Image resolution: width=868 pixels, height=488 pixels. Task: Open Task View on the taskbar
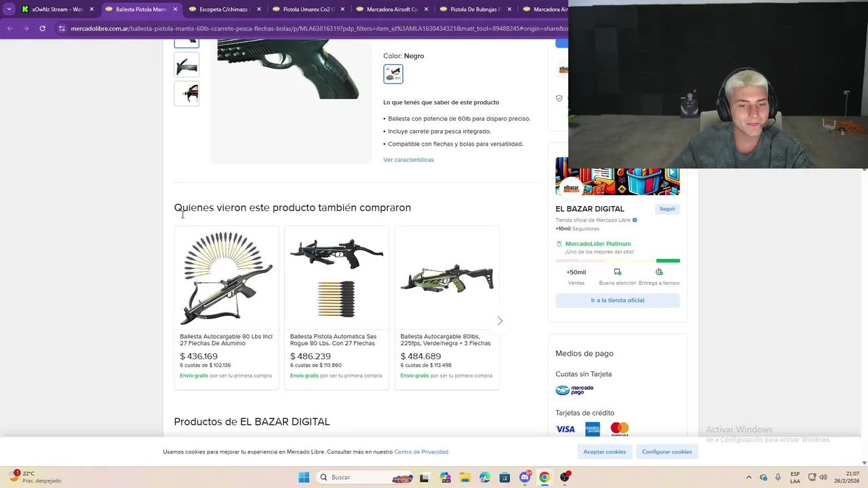pyautogui.click(x=425, y=477)
